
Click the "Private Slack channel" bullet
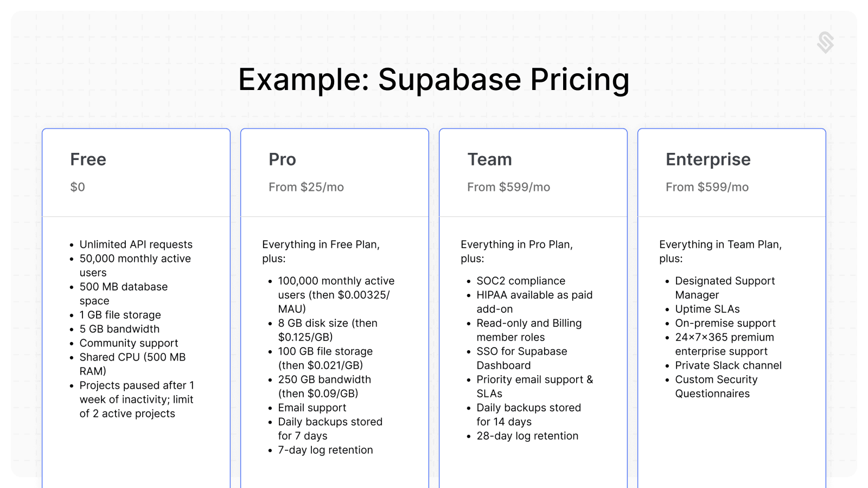click(728, 365)
